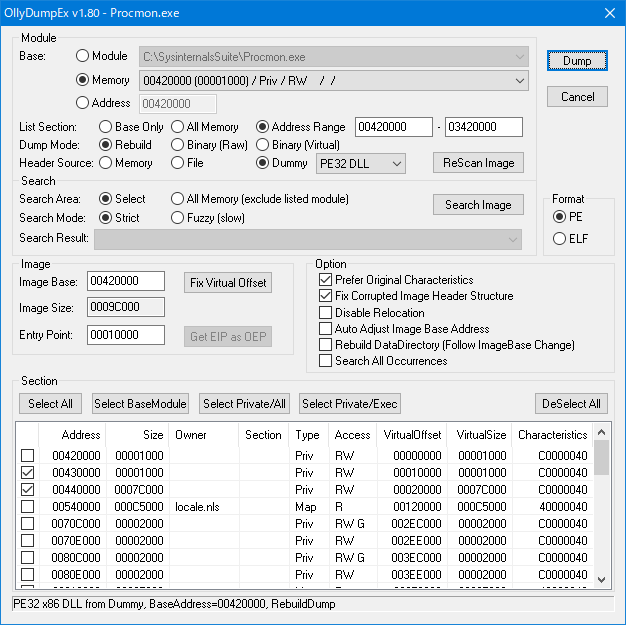Sort sections by Address column header
Viewport: 626px width, 625px height.
(72, 435)
